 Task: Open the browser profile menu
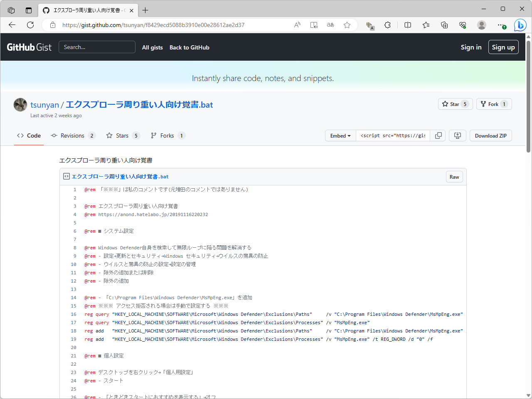(481, 25)
